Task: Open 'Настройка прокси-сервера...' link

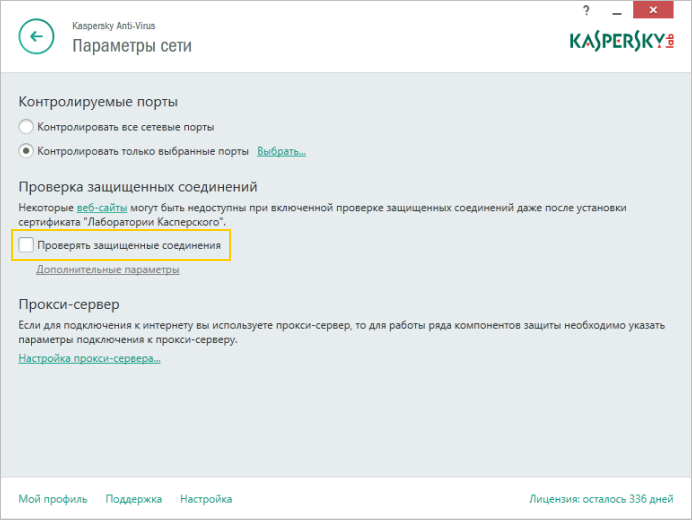Action: 89,358
